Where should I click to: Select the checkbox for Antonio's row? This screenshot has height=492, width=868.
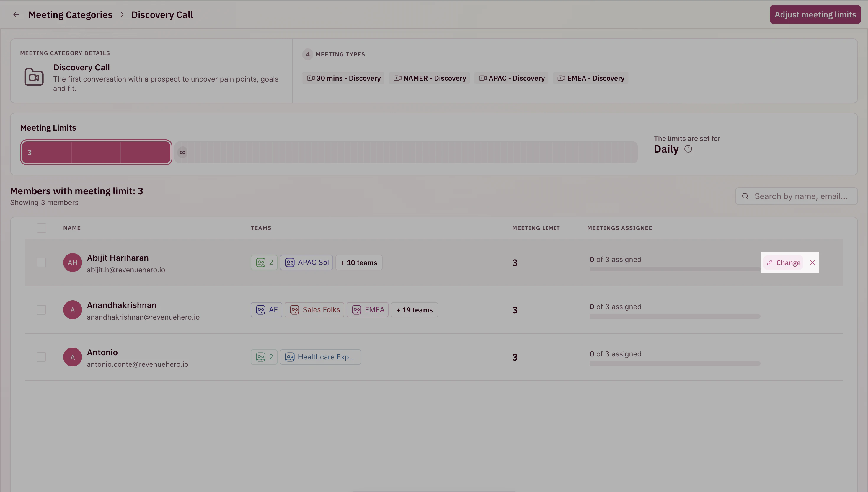(41, 357)
